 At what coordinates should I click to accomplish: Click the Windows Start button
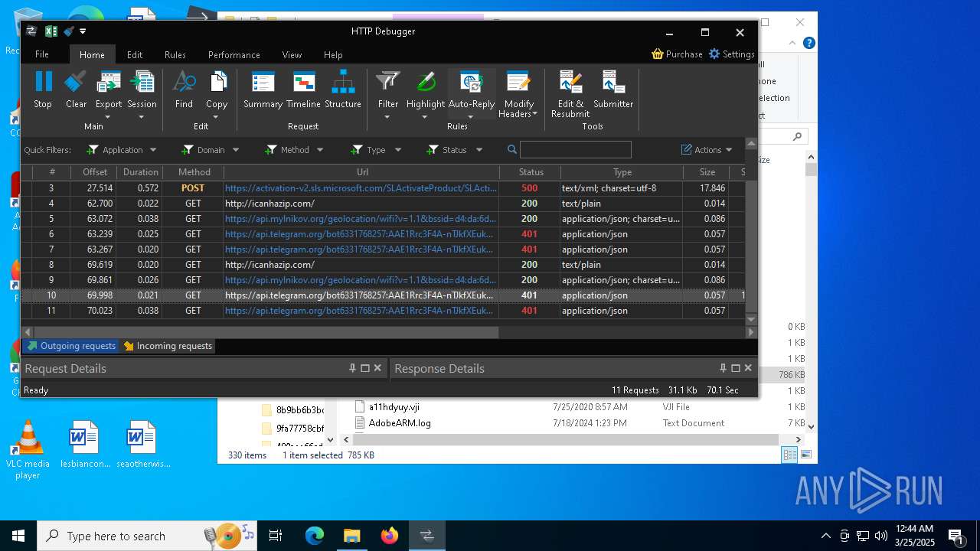[18, 536]
